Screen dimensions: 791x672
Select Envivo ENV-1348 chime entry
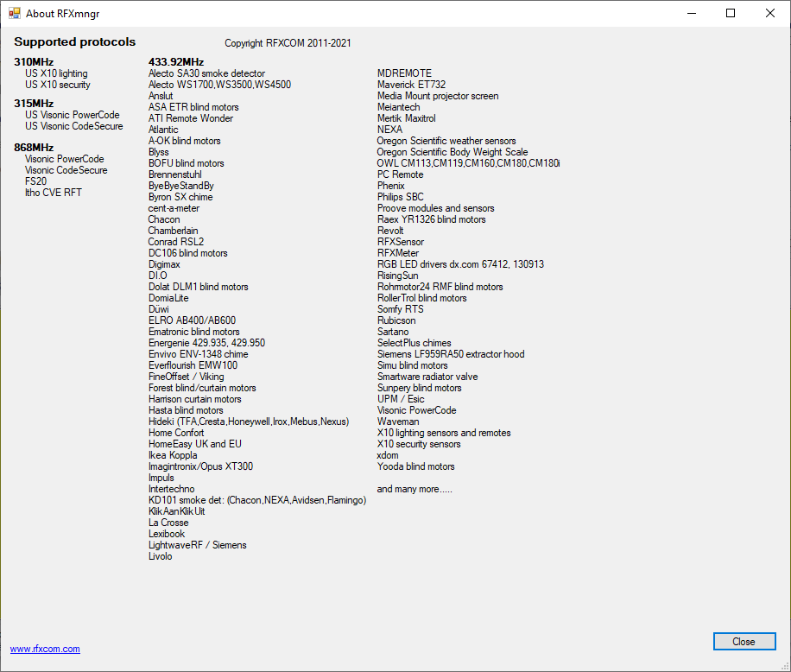(199, 354)
